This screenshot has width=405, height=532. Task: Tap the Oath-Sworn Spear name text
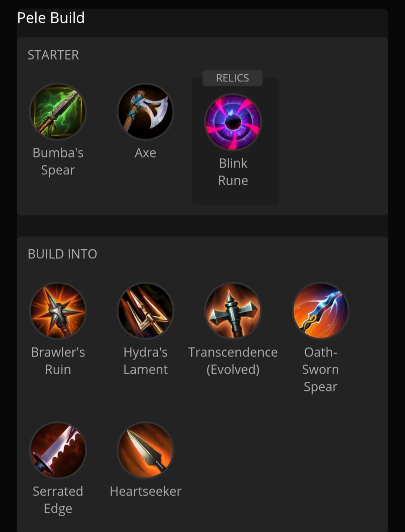321,369
